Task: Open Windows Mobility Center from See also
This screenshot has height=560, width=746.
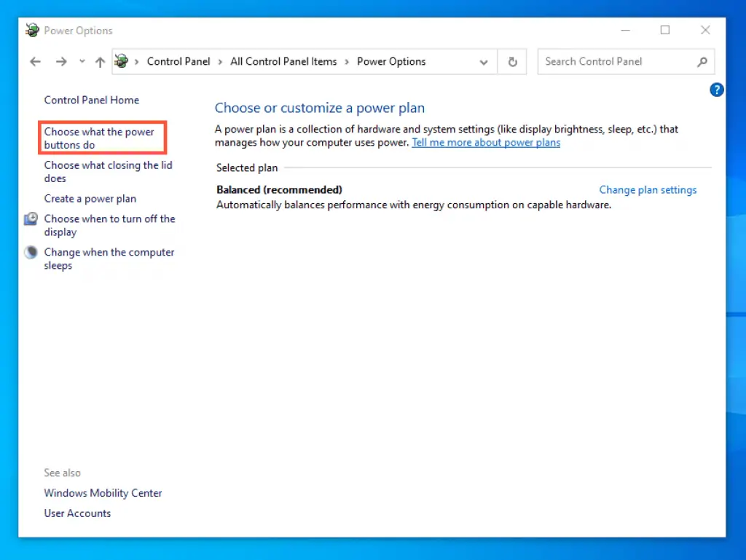Action: click(103, 493)
